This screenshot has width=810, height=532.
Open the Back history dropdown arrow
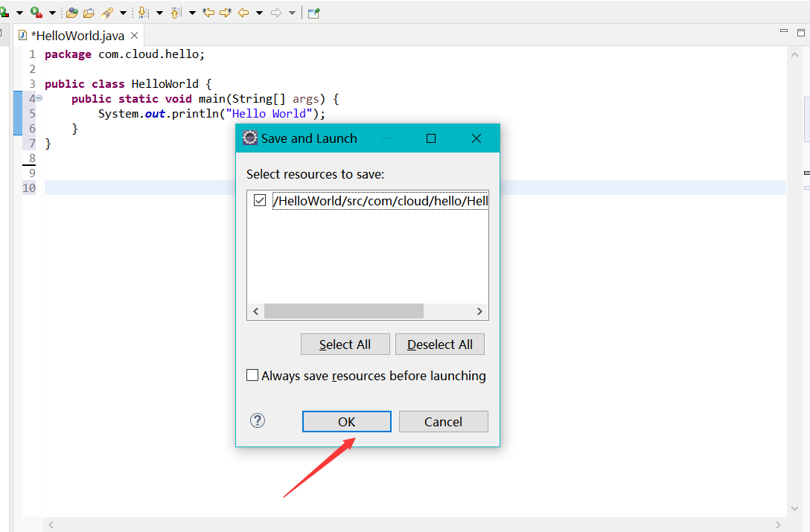tap(259, 13)
